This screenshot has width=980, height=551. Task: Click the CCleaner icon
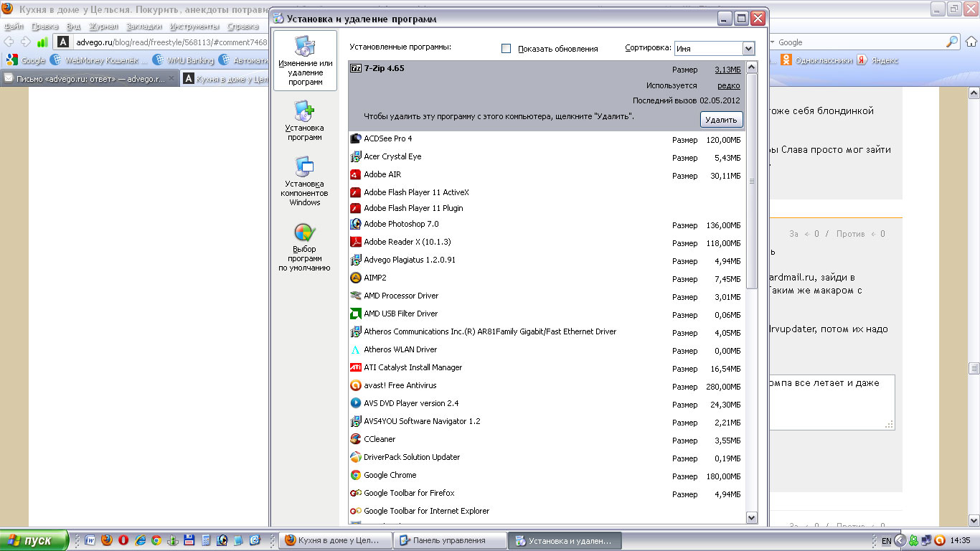(355, 439)
